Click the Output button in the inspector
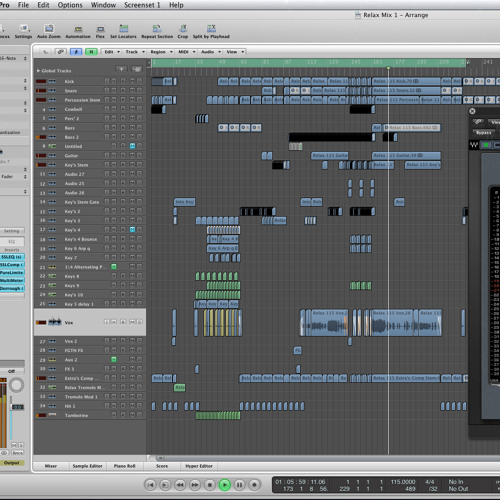 [12, 463]
